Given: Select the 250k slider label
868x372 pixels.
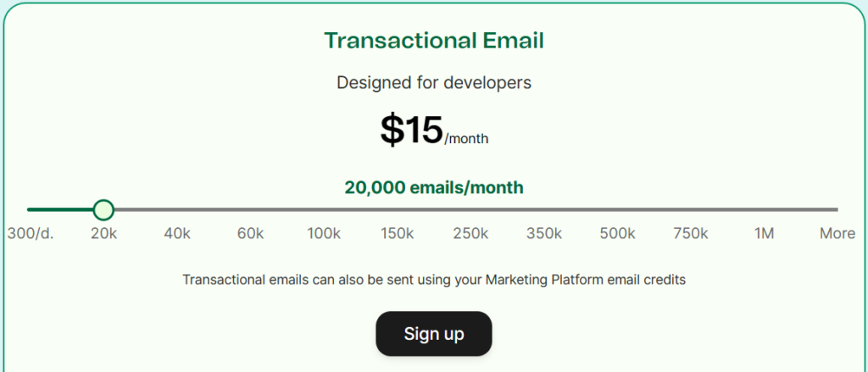Looking at the screenshot, I should pyautogui.click(x=470, y=234).
